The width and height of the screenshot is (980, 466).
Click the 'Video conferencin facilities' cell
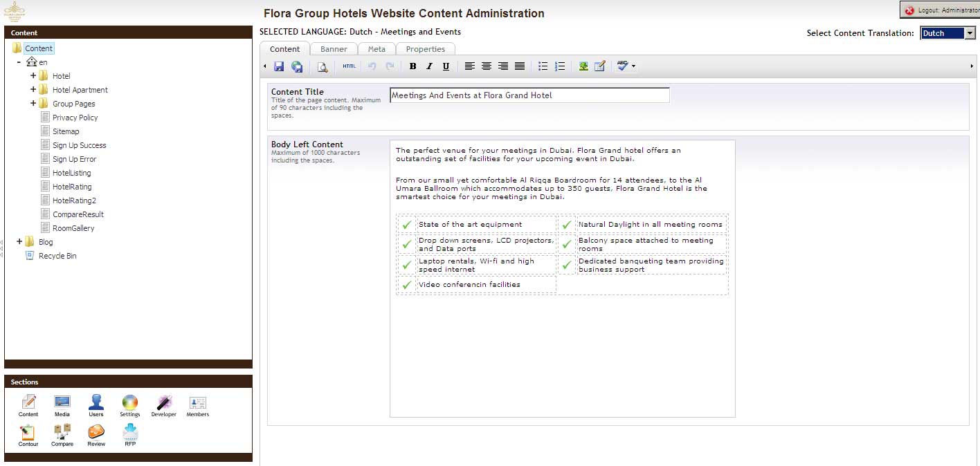487,284
